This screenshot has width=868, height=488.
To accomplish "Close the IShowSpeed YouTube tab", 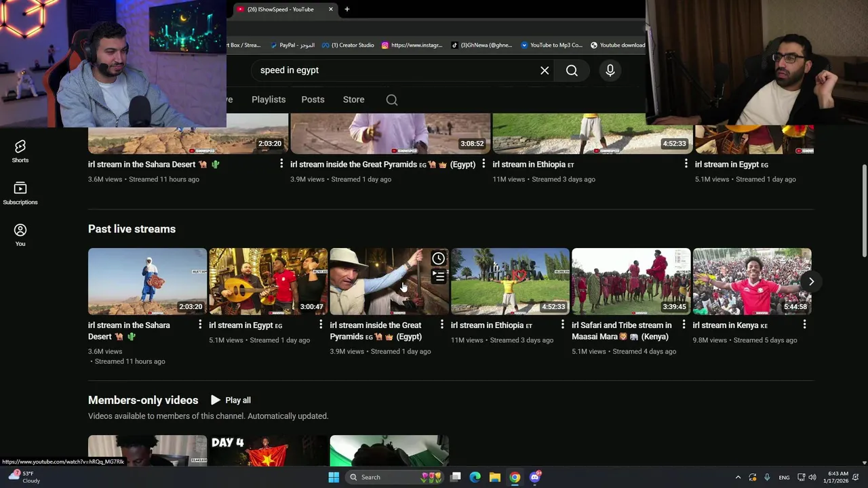I will click(x=331, y=9).
